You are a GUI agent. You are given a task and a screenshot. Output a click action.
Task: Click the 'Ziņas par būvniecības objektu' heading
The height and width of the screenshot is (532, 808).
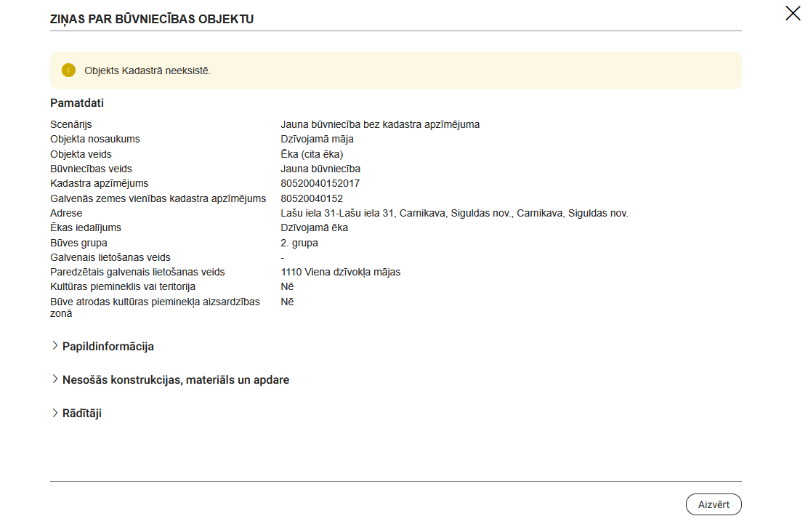[x=152, y=19]
